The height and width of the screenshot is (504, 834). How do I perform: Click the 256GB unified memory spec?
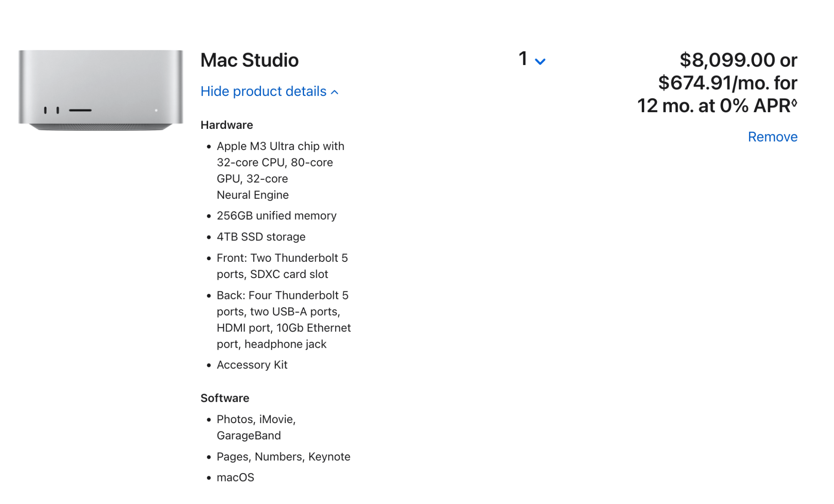click(276, 216)
